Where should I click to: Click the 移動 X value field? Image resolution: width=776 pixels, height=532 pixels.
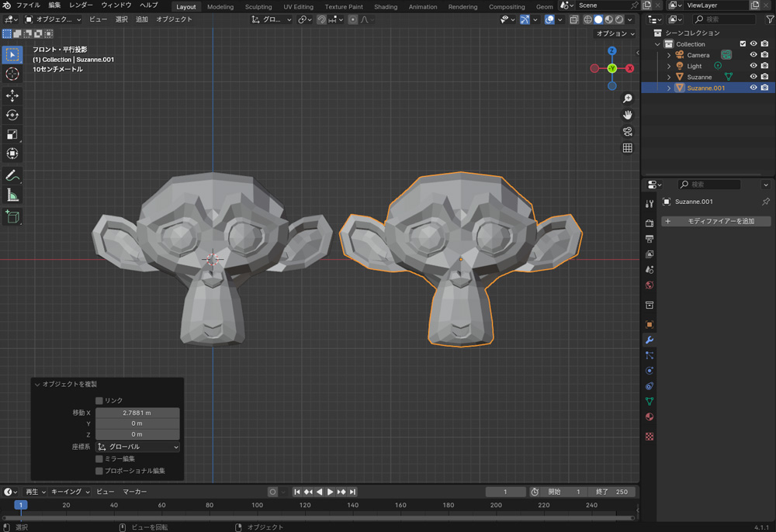tap(137, 413)
